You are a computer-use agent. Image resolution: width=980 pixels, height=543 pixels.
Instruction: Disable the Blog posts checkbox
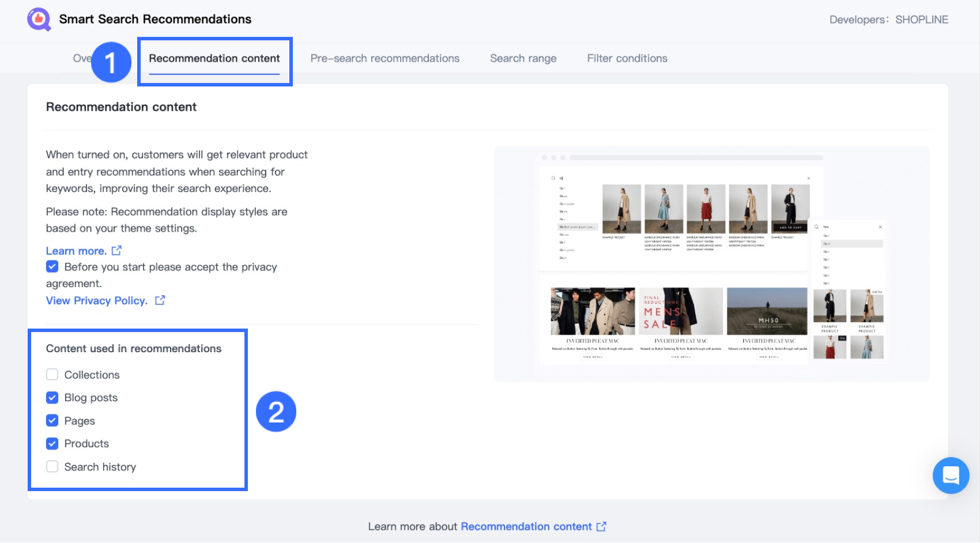[52, 397]
